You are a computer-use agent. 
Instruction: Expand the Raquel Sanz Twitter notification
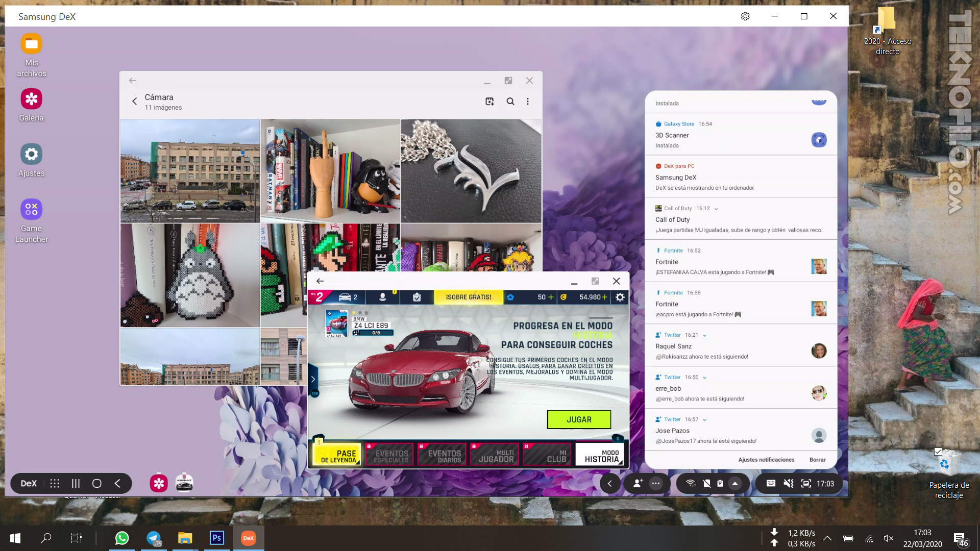[705, 335]
